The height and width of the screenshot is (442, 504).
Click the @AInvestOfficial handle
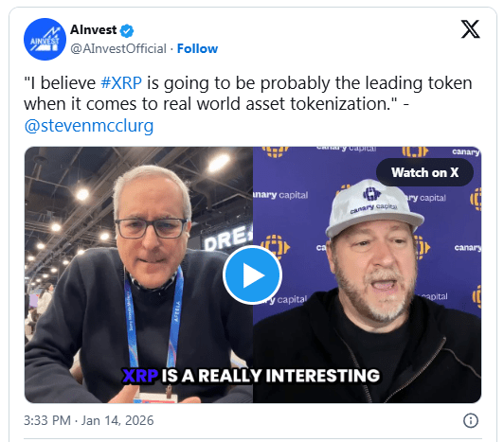click(x=118, y=49)
